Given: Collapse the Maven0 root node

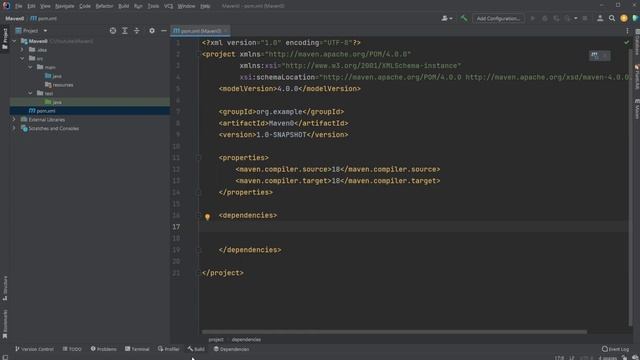Looking at the screenshot, I should click(15, 41).
